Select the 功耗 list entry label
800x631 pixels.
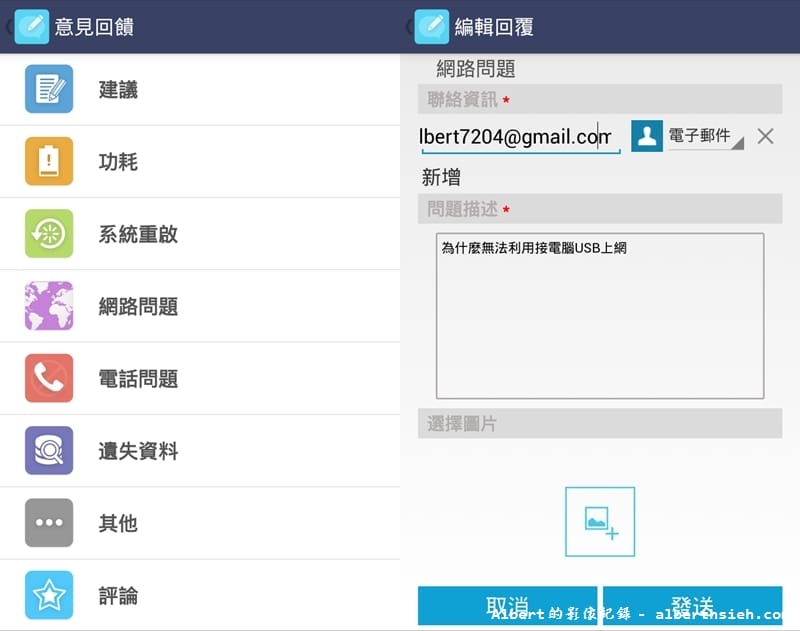point(118,162)
